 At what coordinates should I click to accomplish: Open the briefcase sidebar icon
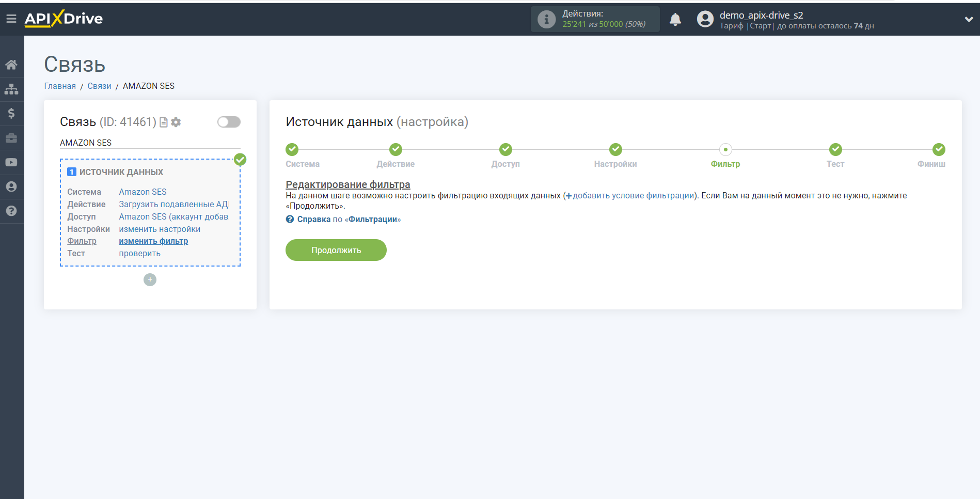11,138
